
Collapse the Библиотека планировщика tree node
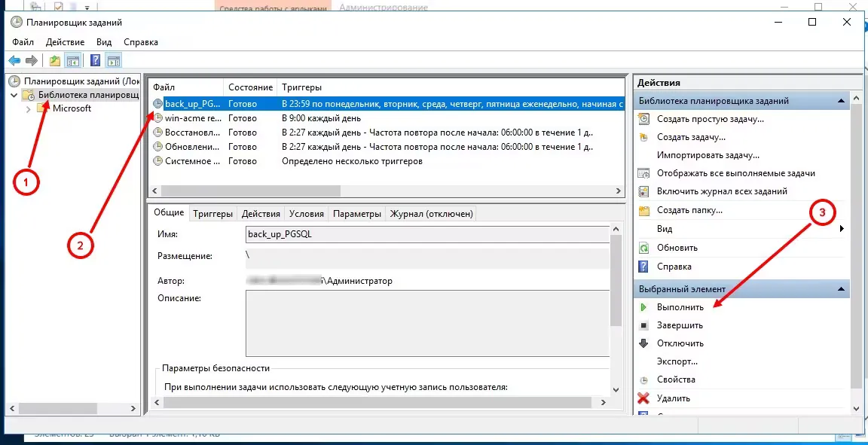14,96
